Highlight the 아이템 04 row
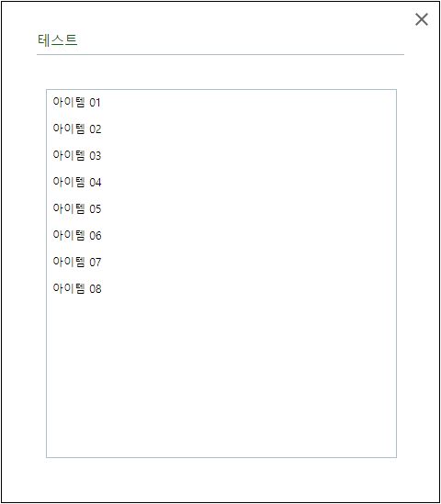Image resolution: width=441 pixels, height=504 pixels. [x=221, y=183]
